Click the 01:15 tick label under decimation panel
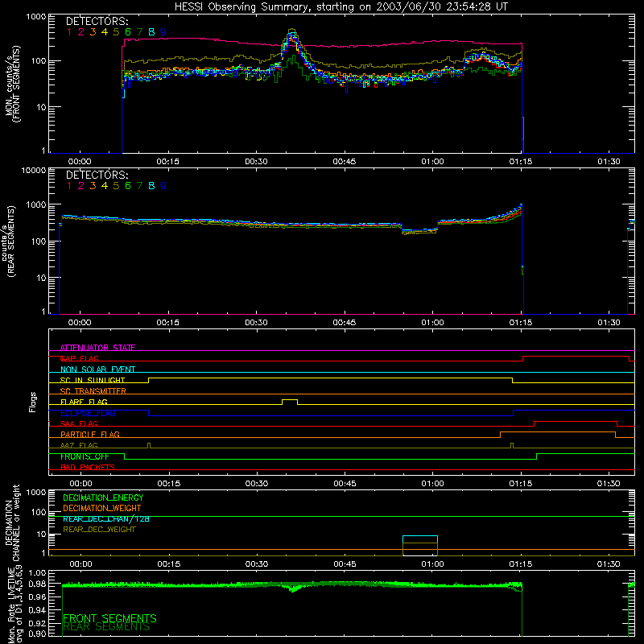Screen dimensions: 644x644 (521, 564)
